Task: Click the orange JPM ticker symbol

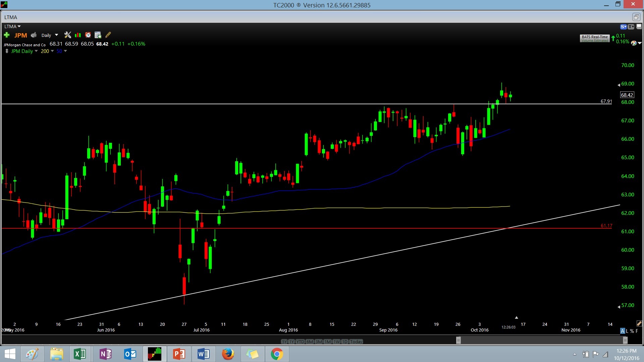Action: pyautogui.click(x=20, y=35)
